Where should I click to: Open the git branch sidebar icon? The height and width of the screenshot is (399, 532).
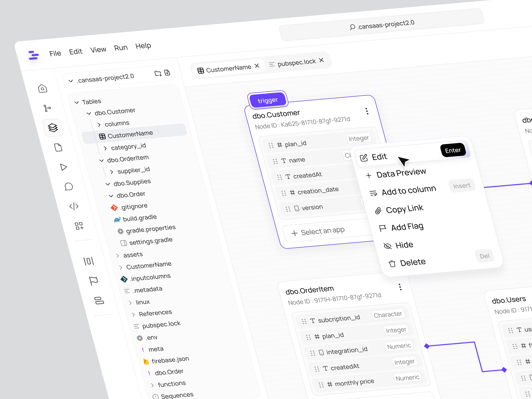click(x=47, y=108)
